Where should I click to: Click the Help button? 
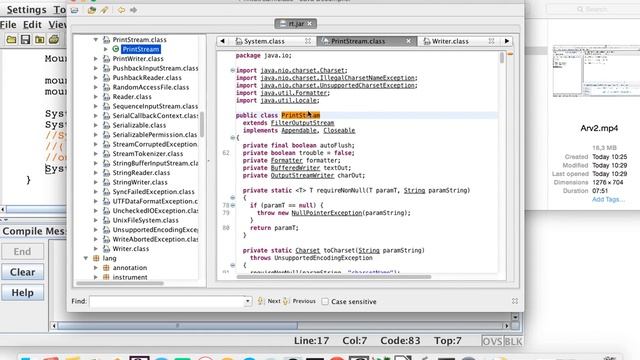pyautogui.click(x=22, y=293)
